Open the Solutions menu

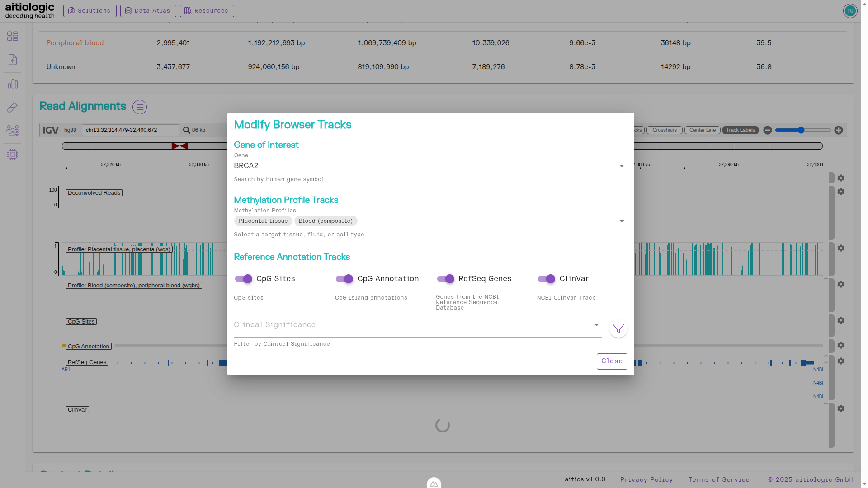(90, 11)
